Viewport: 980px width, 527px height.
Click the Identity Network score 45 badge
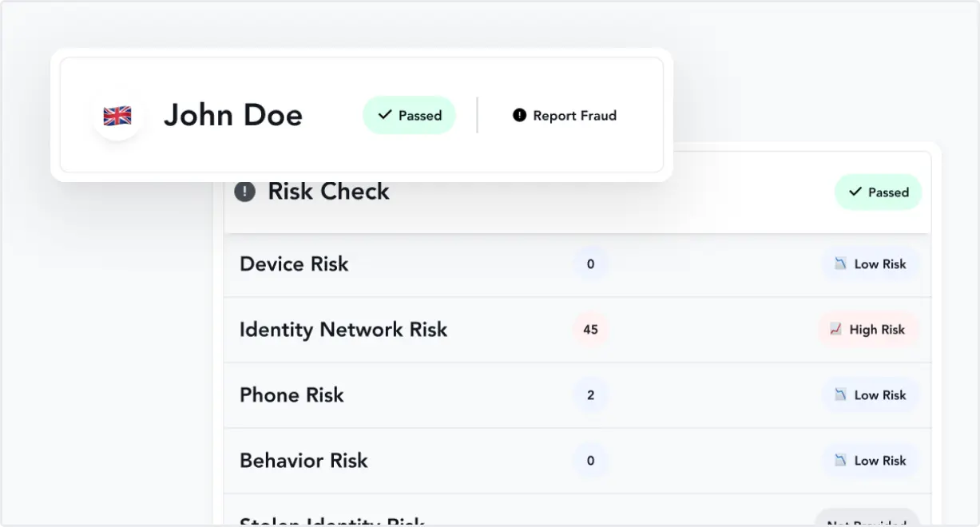click(590, 330)
